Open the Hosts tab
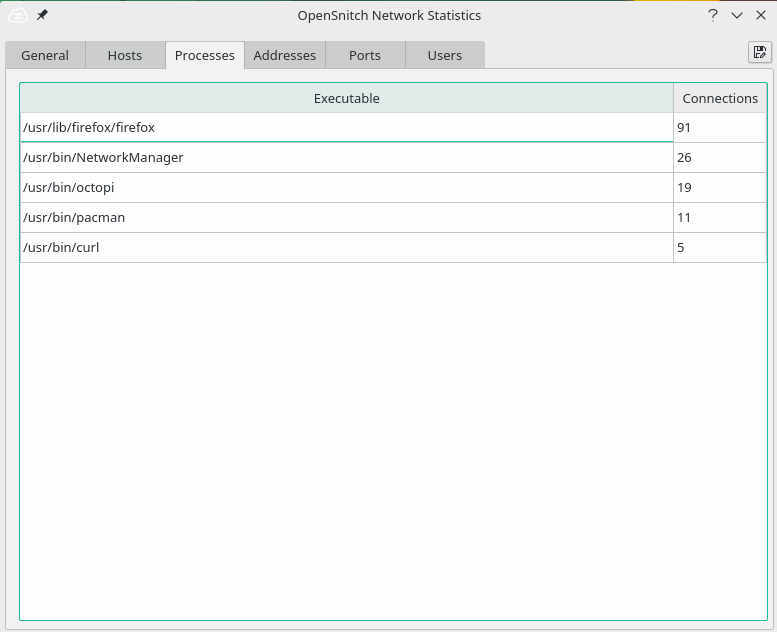Image resolution: width=777 pixels, height=632 pixels. (x=125, y=55)
